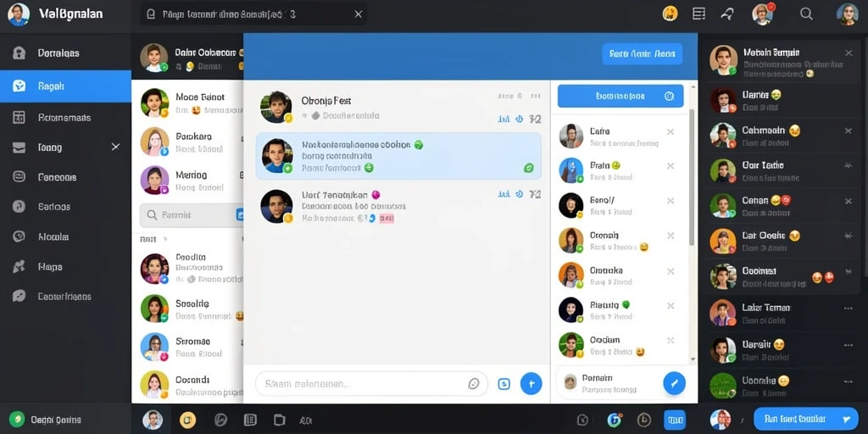Close the top search tab with its X
The height and width of the screenshot is (434, 868).
[359, 14]
